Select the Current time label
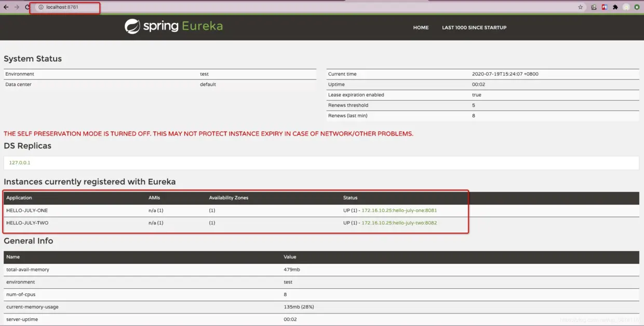This screenshot has width=644, height=326. (x=342, y=74)
